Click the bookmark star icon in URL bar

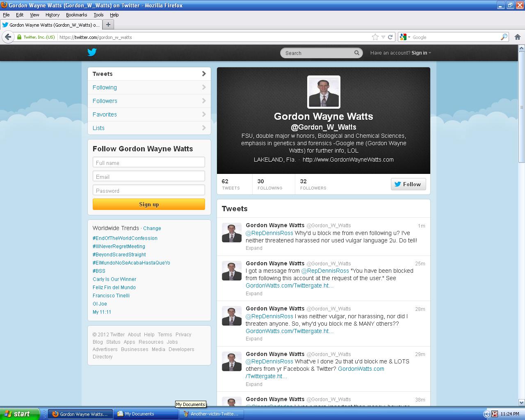click(x=375, y=37)
